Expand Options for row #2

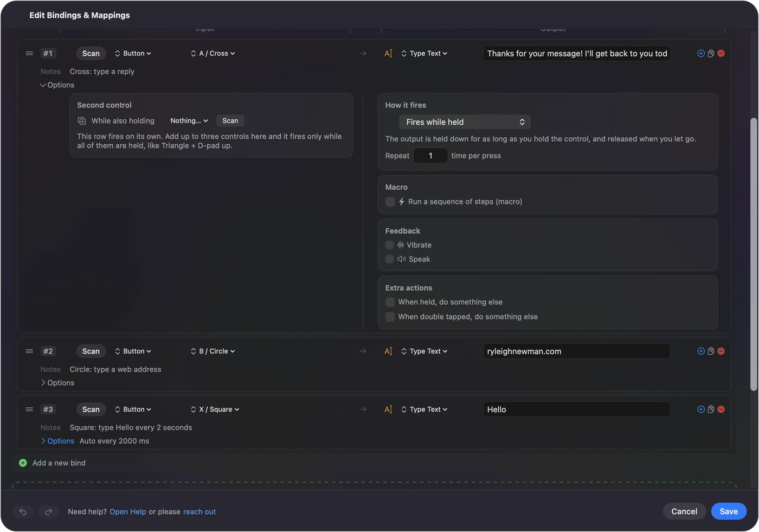pyautogui.click(x=57, y=382)
